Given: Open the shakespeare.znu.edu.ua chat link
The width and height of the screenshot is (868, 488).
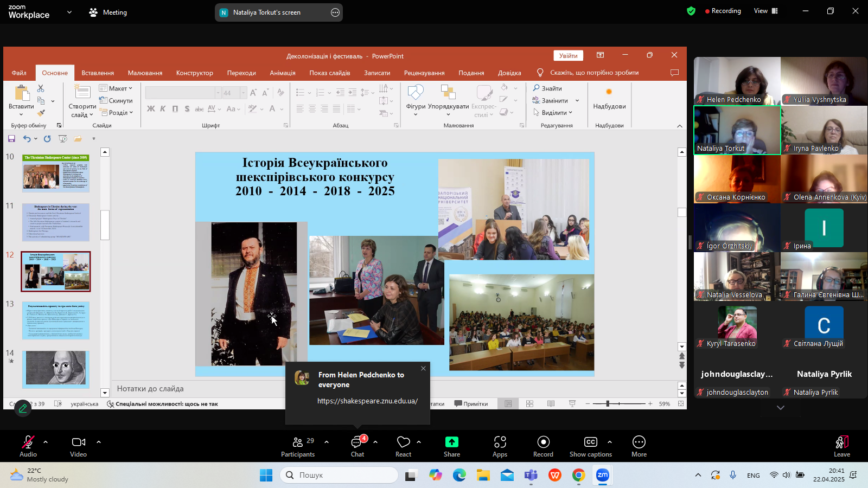Looking at the screenshot, I should tap(367, 401).
